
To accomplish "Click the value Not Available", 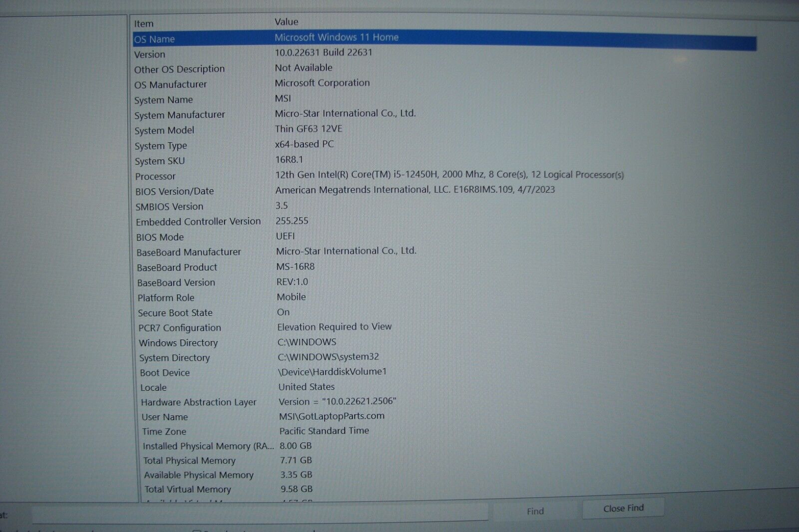I will coord(303,67).
